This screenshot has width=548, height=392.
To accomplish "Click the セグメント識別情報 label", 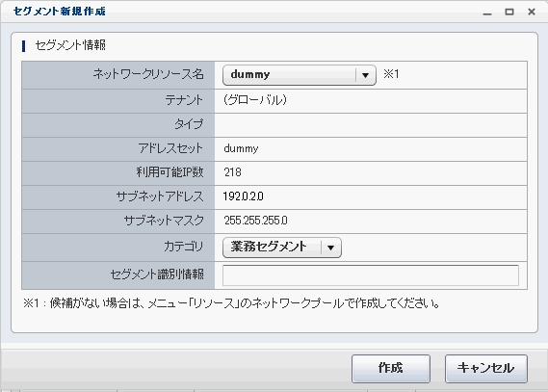I will pyautogui.click(x=157, y=274).
